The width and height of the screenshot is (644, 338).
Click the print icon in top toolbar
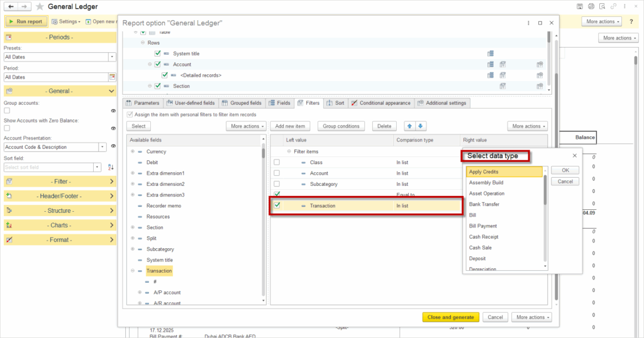[591, 6]
